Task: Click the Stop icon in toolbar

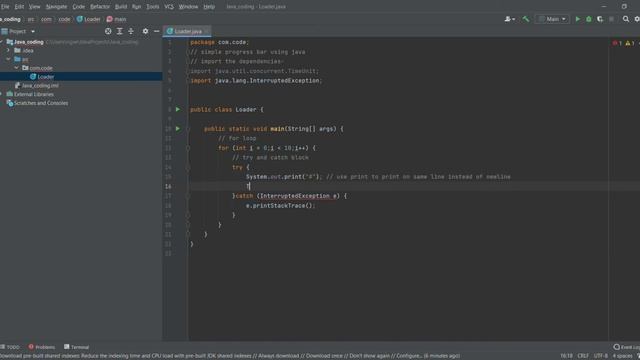Action: (x=611, y=19)
